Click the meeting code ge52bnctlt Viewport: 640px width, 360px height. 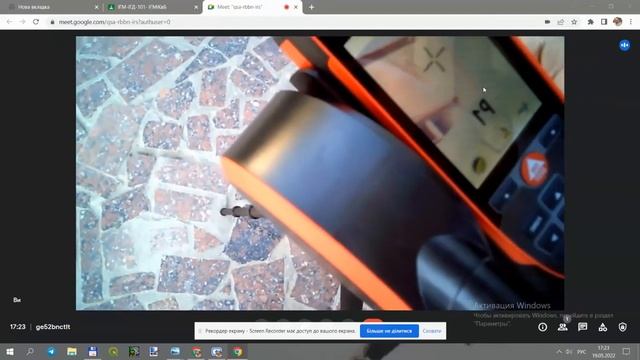tap(53, 327)
